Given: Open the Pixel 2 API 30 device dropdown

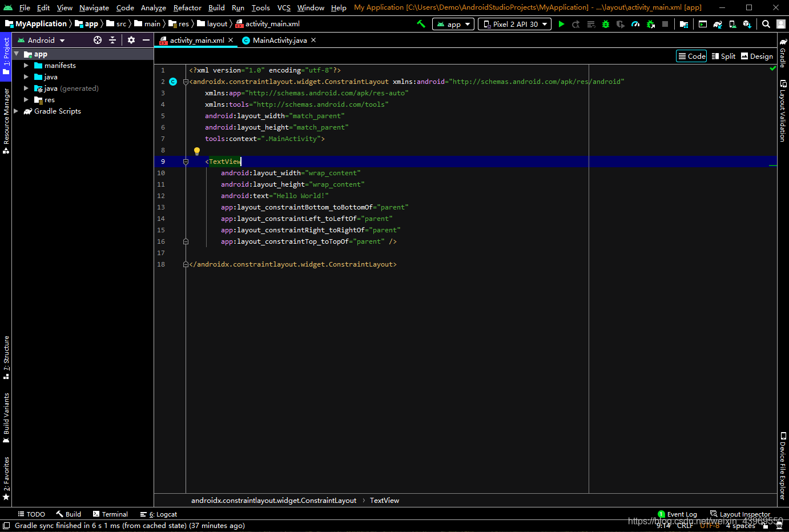Looking at the screenshot, I should coord(514,24).
